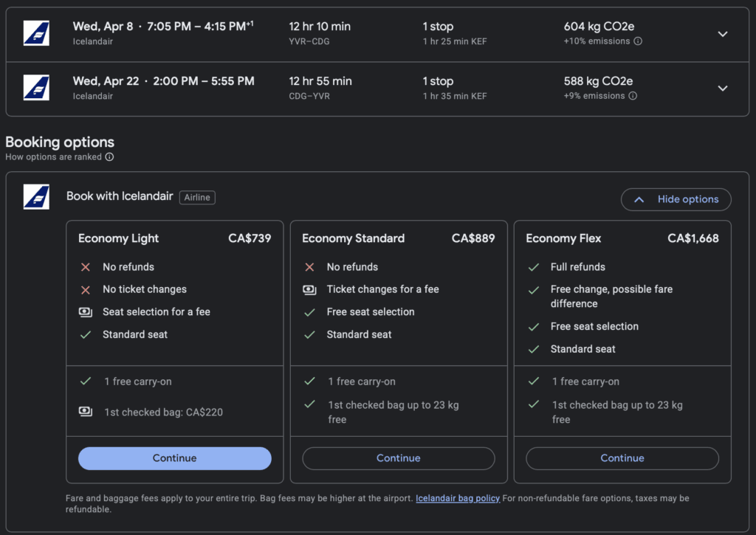Click info icon beside How options are ranked
This screenshot has width=756, height=535.
click(109, 157)
